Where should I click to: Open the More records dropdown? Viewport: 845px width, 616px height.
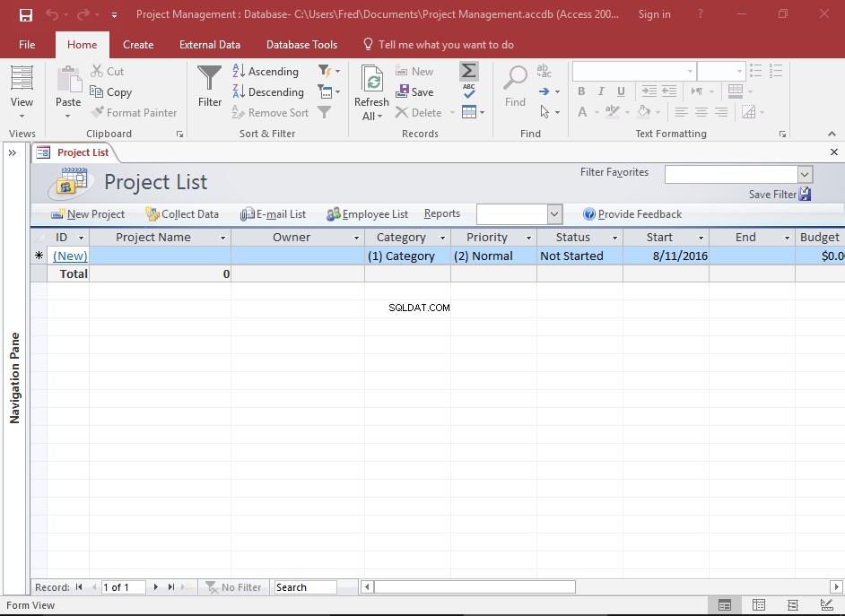[x=473, y=112]
